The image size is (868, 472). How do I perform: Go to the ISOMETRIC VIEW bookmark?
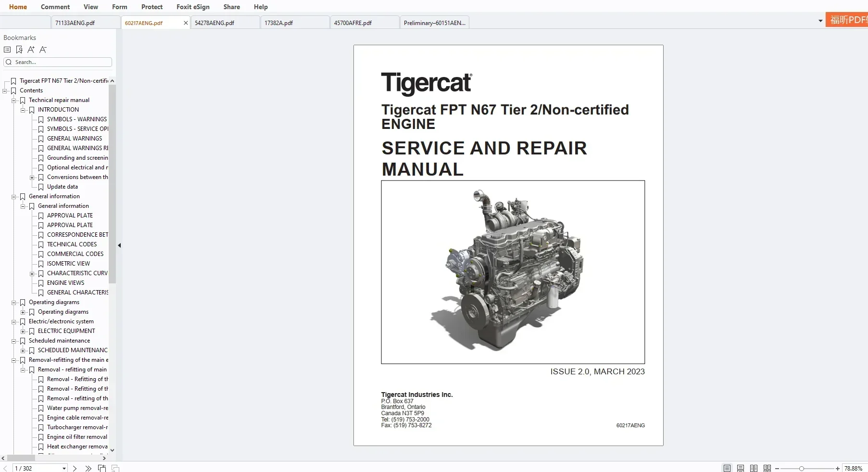tap(68, 263)
